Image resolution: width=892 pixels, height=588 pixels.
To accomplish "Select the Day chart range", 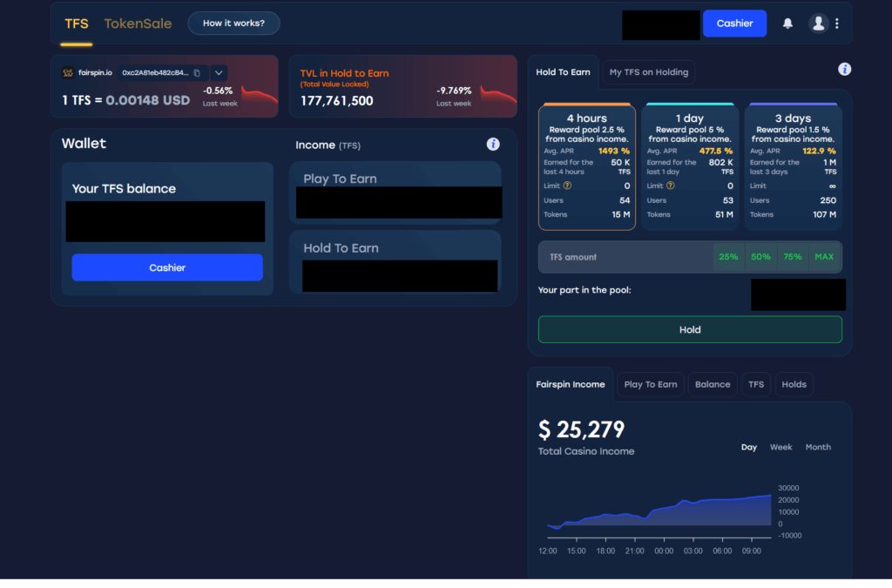I will pyautogui.click(x=748, y=448).
